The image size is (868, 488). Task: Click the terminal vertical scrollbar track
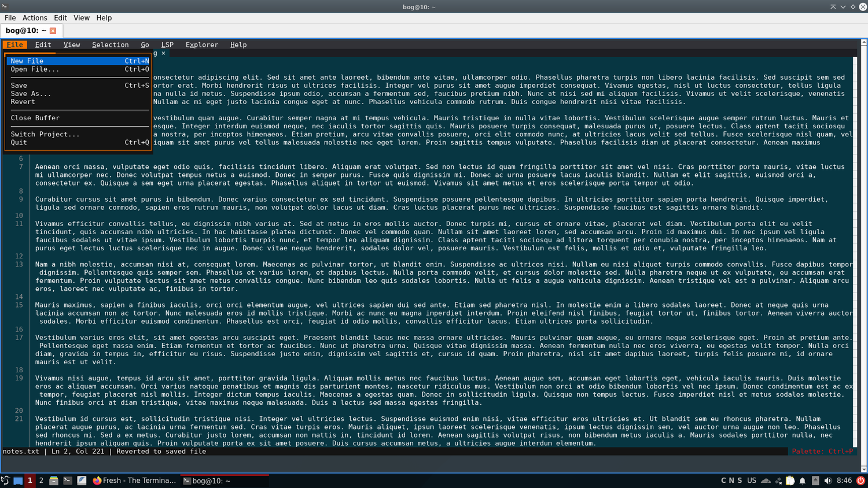point(863,256)
